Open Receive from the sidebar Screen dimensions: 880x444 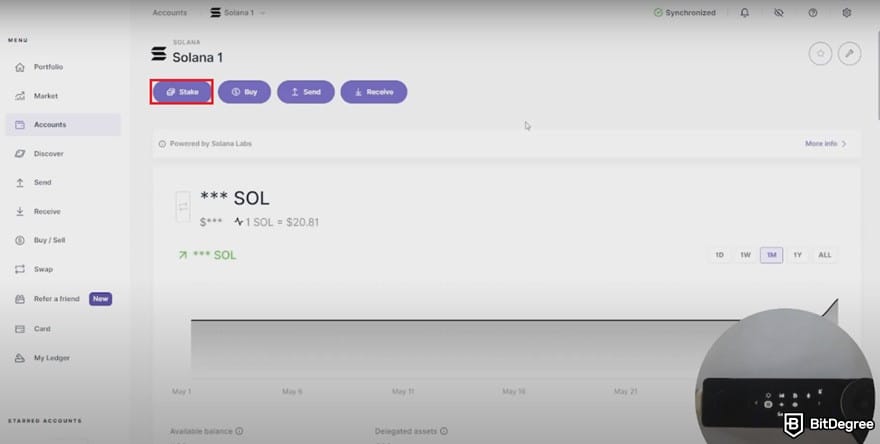(47, 212)
